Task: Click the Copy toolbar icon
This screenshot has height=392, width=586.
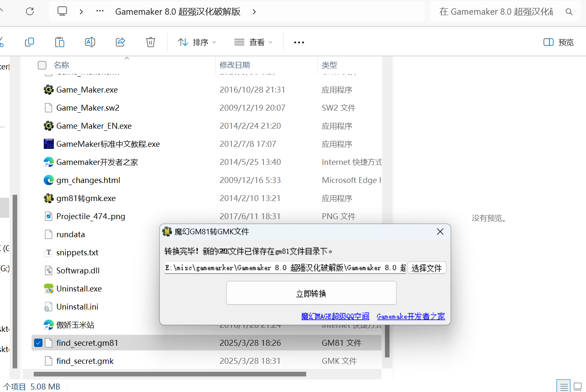Action: pos(29,42)
